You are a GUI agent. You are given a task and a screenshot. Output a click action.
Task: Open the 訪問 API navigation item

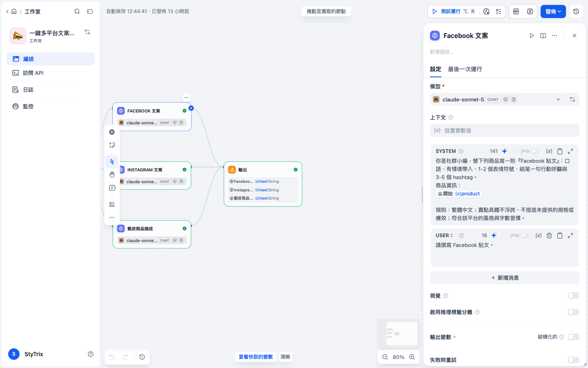(51, 73)
